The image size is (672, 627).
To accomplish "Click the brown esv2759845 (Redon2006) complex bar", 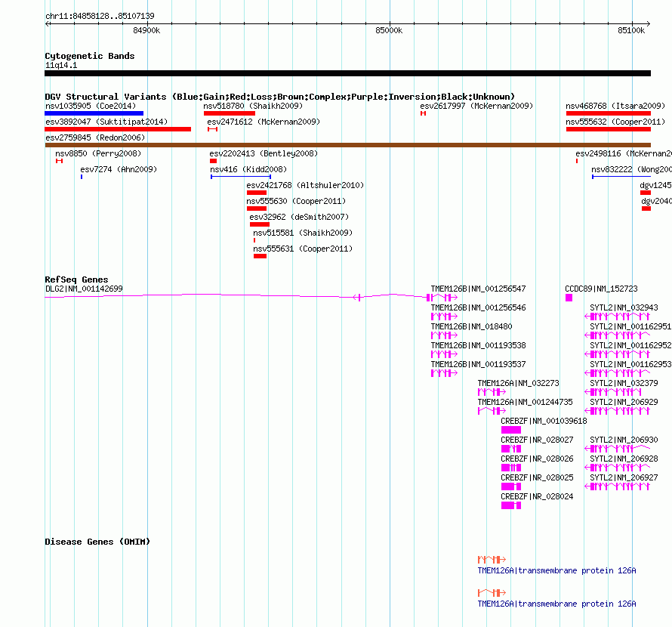I will click(x=347, y=145).
